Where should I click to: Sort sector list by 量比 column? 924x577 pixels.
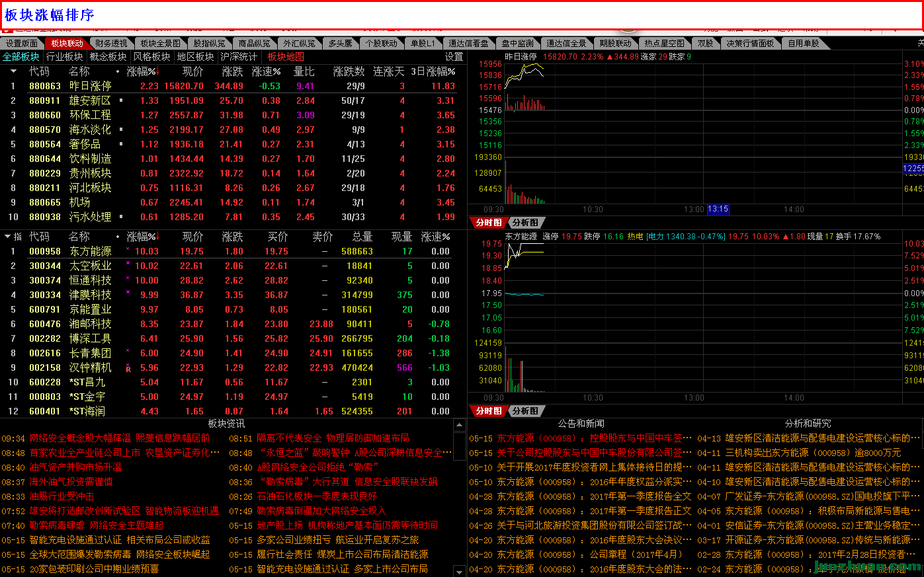coord(304,71)
